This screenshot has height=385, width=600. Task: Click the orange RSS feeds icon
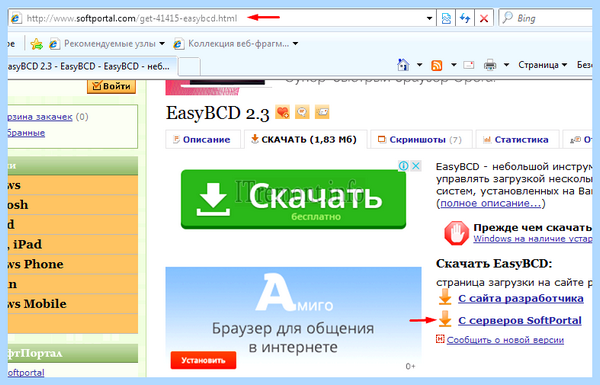click(x=437, y=65)
